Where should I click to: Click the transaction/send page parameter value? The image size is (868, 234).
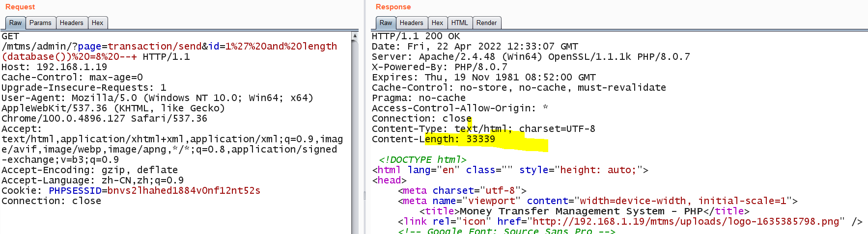point(155,47)
